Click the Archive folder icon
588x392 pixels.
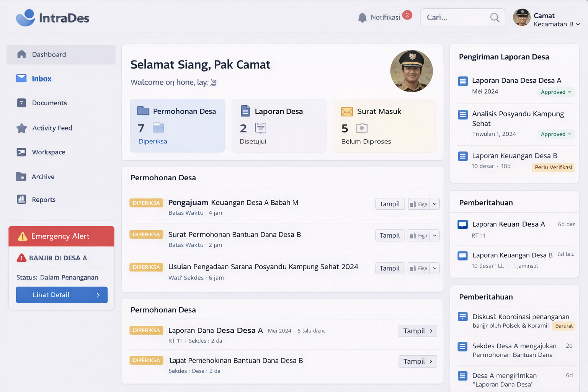point(21,176)
